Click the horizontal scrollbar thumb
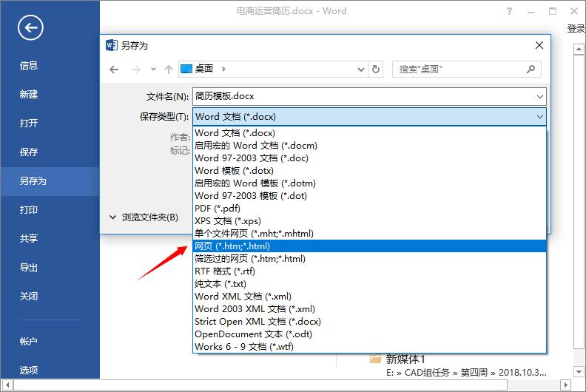Screen dimensions: 586x392 pyautogui.click(x=260, y=385)
